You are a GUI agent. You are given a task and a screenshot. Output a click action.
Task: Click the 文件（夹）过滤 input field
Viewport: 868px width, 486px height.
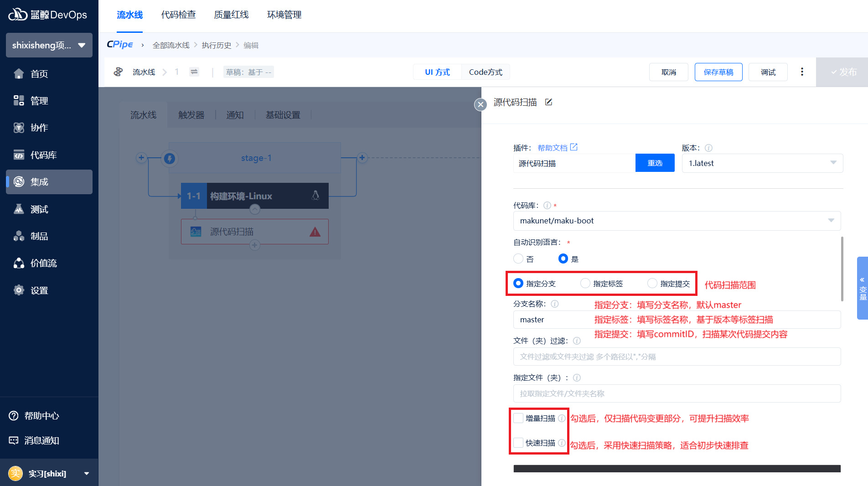coord(677,357)
